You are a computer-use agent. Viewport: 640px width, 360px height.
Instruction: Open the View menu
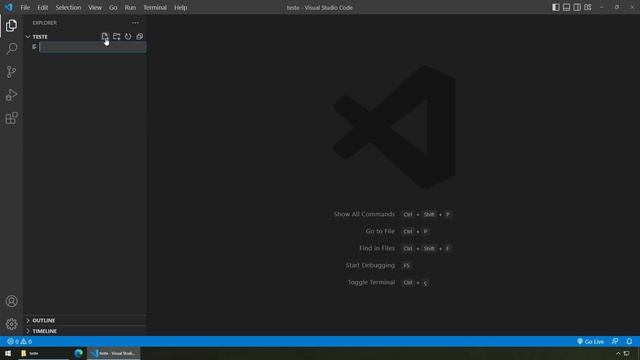tap(95, 7)
